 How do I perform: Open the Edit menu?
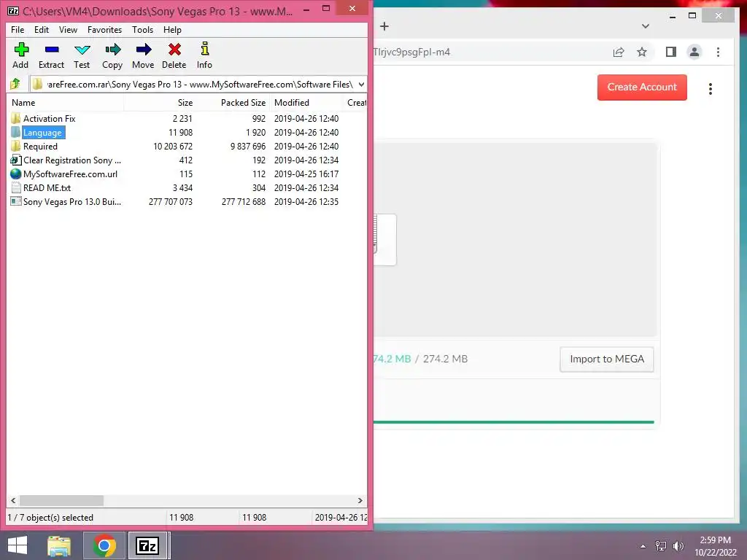(42, 29)
